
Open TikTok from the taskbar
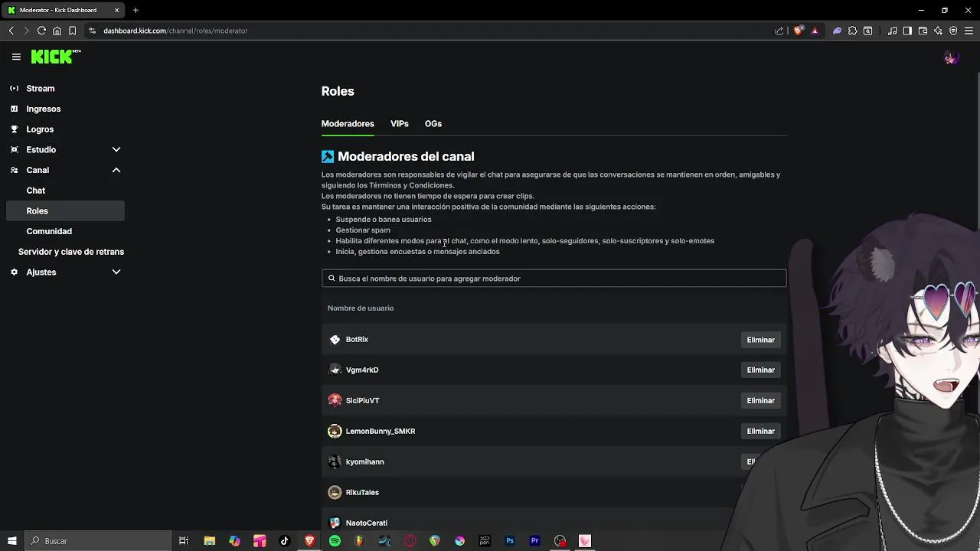285,541
